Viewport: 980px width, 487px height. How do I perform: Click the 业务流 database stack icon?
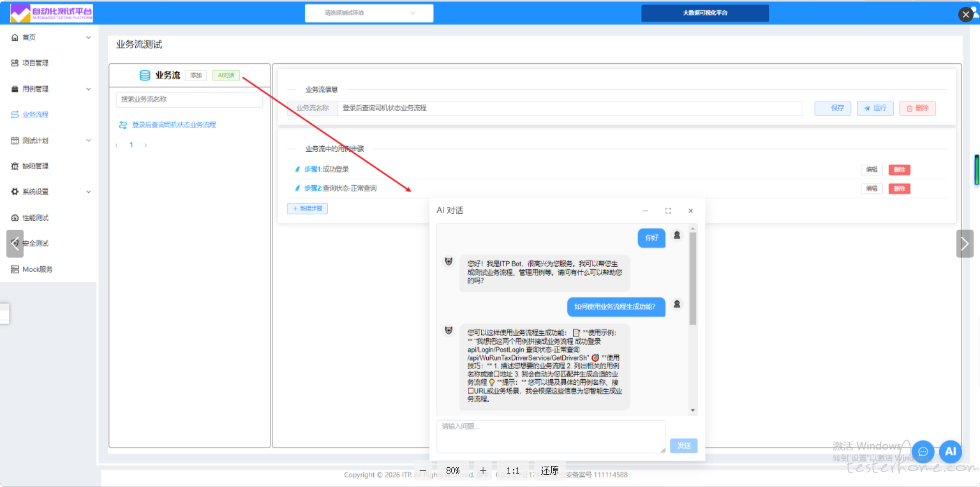click(145, 75)
